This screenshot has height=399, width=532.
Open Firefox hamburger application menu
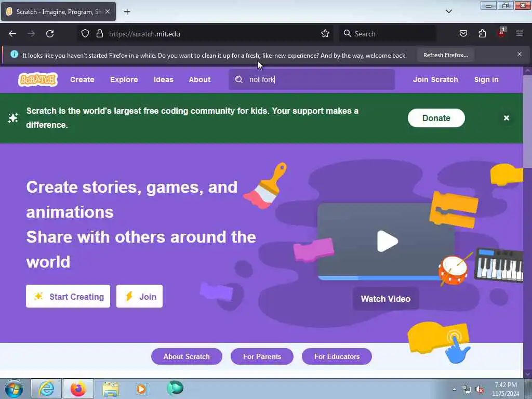click(x=520, y=34)
